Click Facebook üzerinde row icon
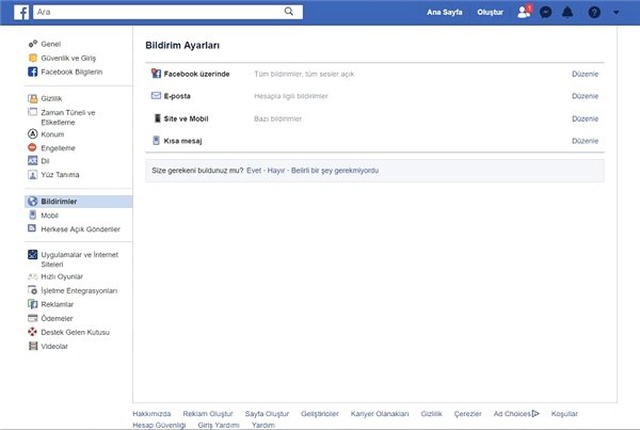This screenshot has width=640, height=430. click(156, 73)
